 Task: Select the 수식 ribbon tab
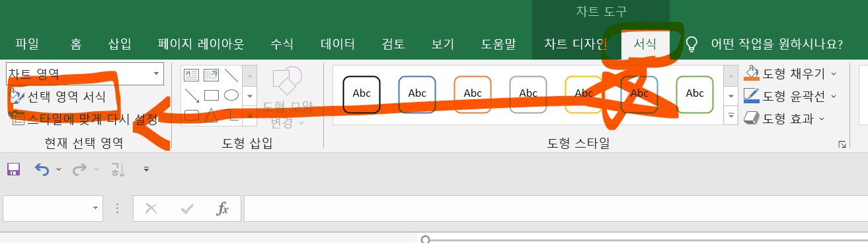pyautogui.click(x=282, y=44)
